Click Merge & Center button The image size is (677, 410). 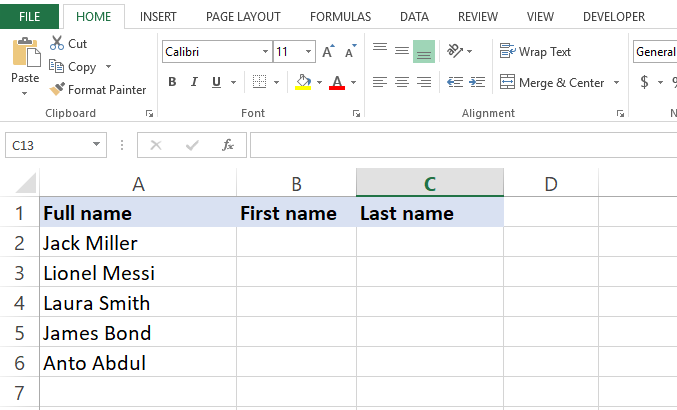(552, 82)
